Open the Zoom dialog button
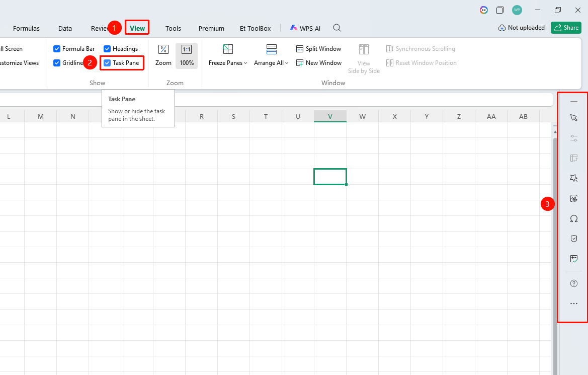 click(x=163, y=55)
